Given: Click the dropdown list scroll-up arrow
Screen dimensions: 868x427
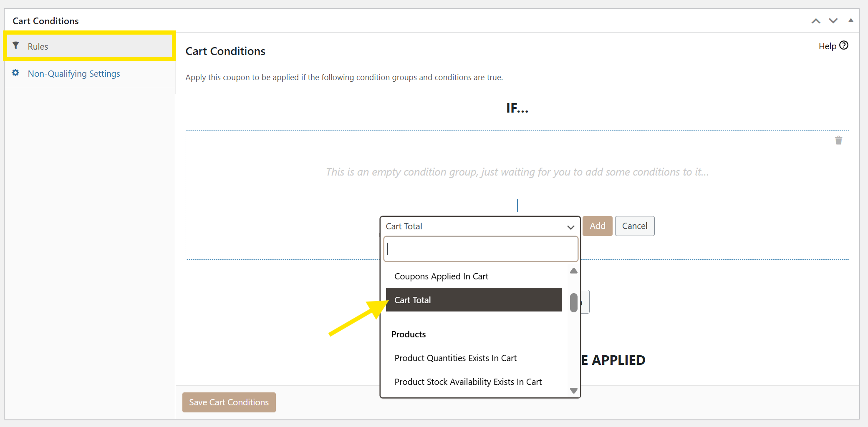Looking at the screenshot, I should [574, 271].
